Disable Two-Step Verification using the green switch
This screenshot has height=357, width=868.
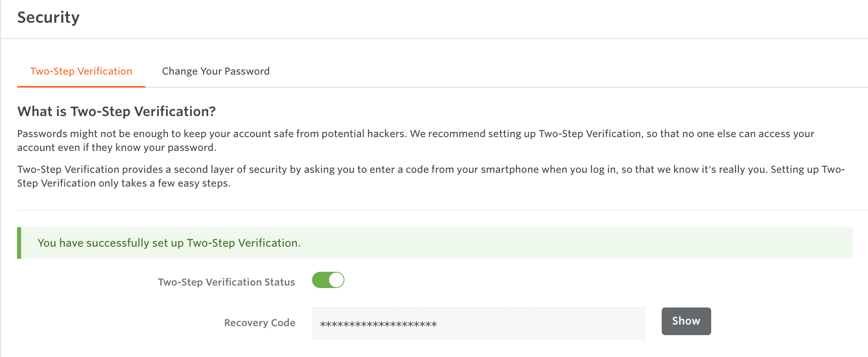[x=328, y=280]
